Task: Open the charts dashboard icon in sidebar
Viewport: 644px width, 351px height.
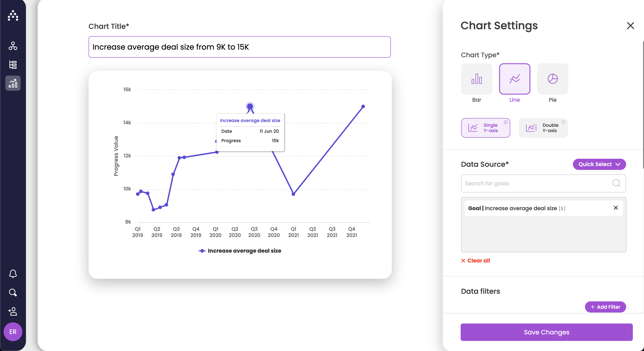Action: coord(13,83)
